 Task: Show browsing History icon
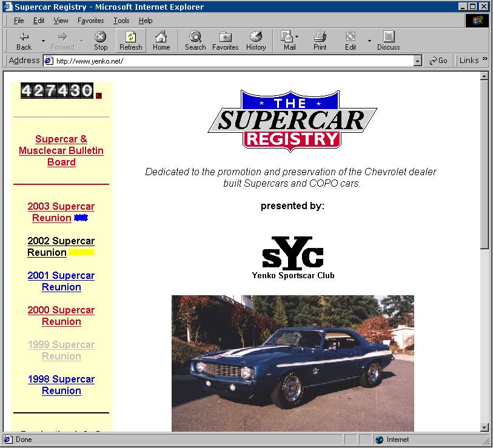coord(256,36)
